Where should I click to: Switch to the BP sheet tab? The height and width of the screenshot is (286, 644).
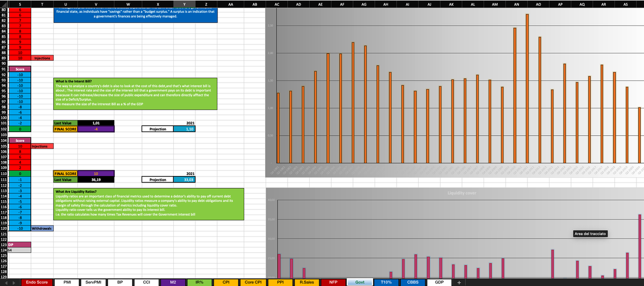[x=120, y=282]
